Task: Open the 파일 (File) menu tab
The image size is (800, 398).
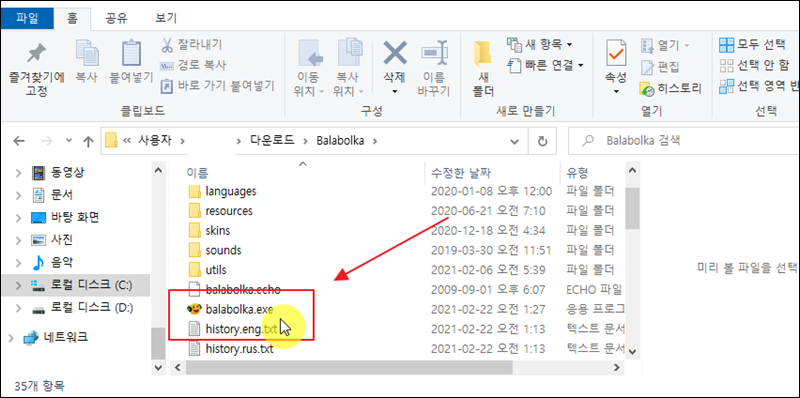Action: [27, 19]
